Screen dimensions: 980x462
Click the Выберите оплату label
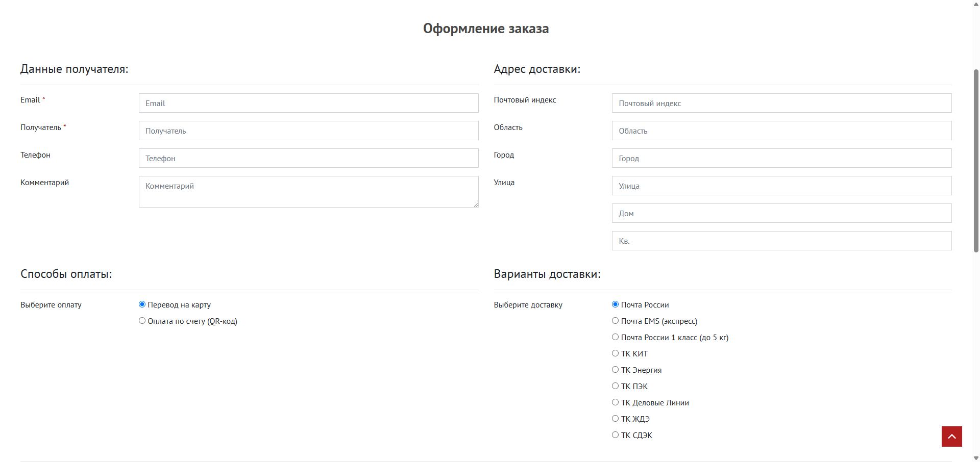coord(51,305)
